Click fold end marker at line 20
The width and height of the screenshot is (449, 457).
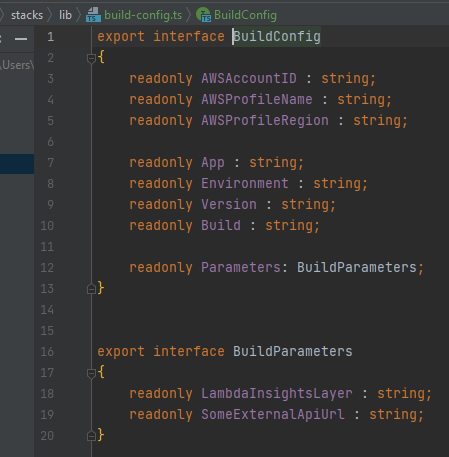point(91,436)
